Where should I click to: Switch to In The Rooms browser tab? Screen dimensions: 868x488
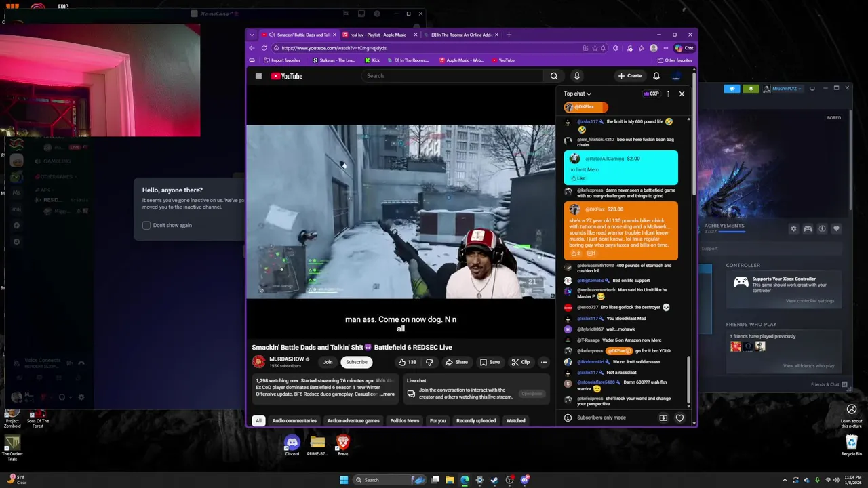[x=465, y=35]
